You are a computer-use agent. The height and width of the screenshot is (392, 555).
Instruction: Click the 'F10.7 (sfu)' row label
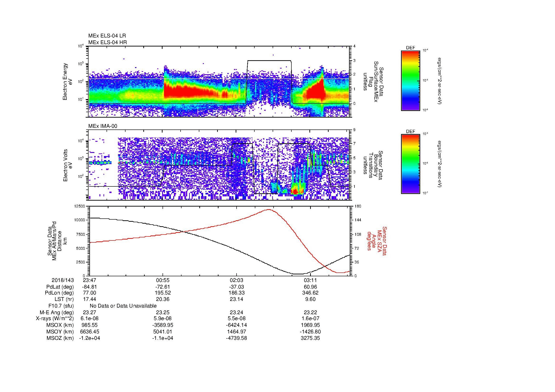click(x=61, y=306)
